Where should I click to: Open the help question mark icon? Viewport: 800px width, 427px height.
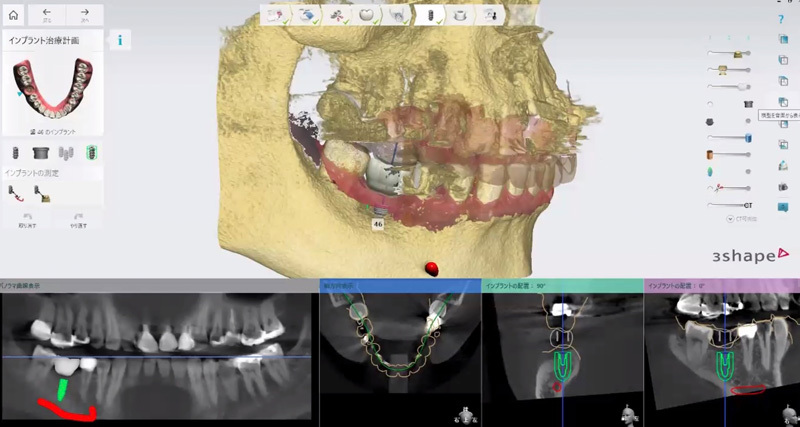[x=781, y=20]
